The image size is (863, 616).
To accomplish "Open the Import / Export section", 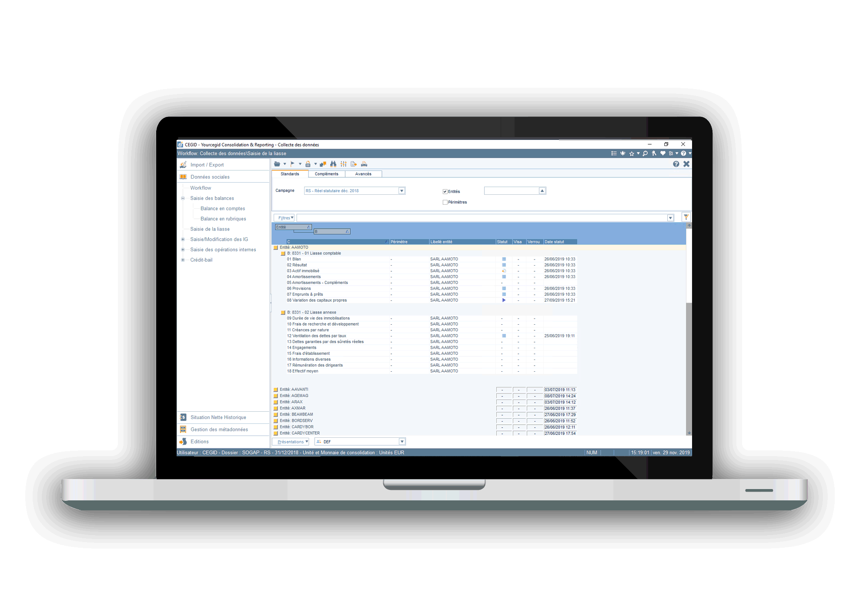I will 207,165.
